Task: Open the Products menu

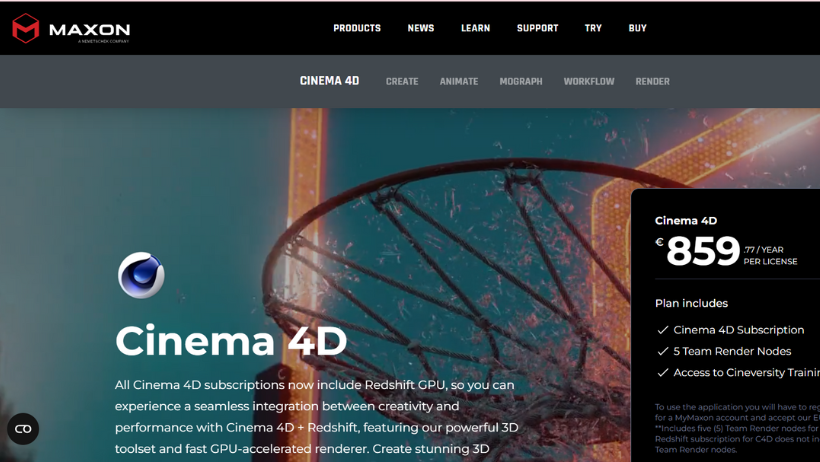Action: pyautogui.click(x=357, y=28)
